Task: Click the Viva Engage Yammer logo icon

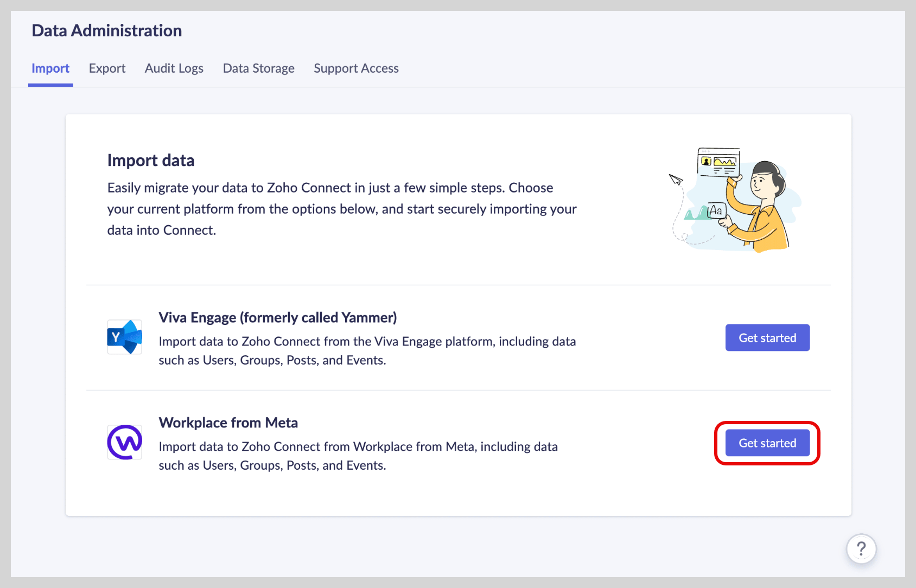Action: [x=124, y=337]
